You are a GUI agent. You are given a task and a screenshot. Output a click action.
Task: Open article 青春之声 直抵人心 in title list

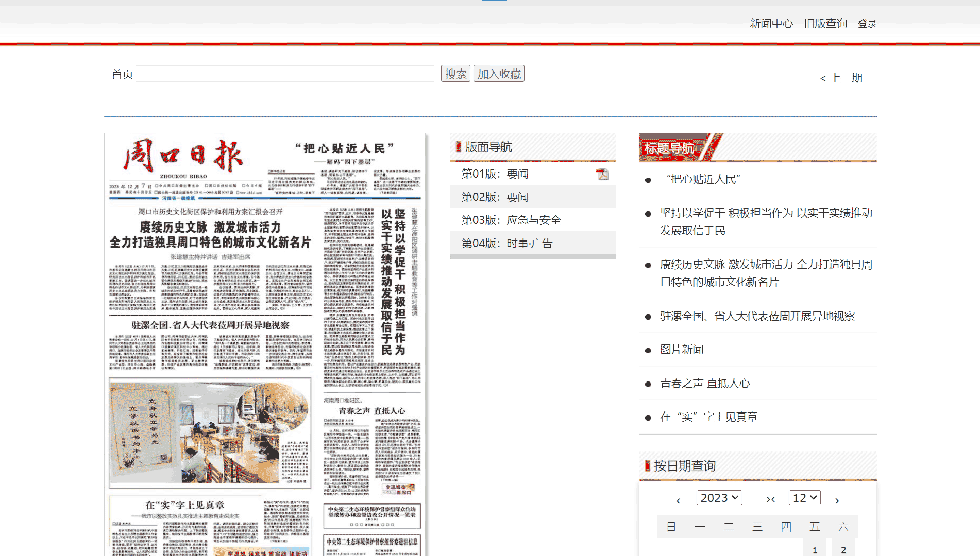705,384
